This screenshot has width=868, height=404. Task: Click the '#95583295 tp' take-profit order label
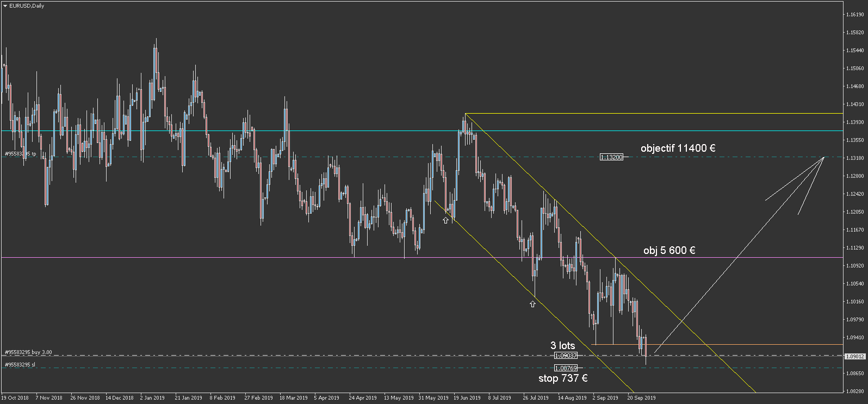pyautogui.click(x=21, y=154)
